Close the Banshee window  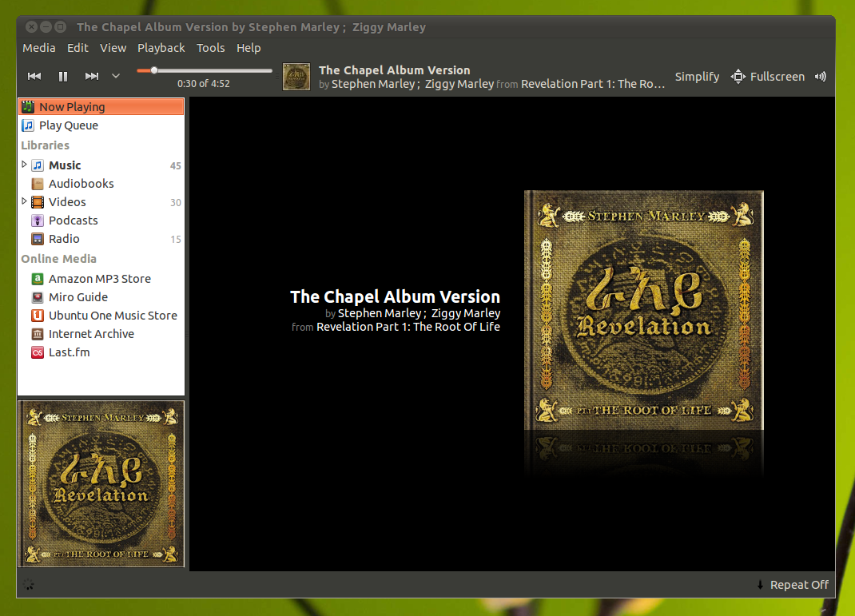[x=32, y=26]
